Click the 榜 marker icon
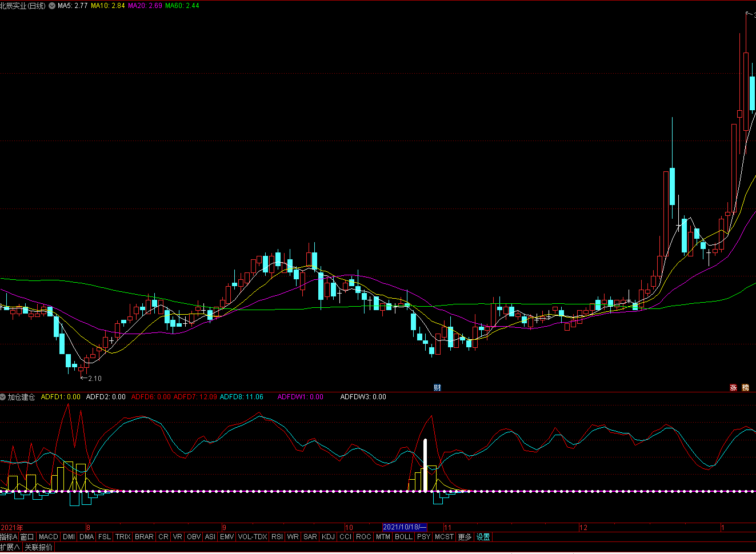756x554 pixels. [746, 388]
